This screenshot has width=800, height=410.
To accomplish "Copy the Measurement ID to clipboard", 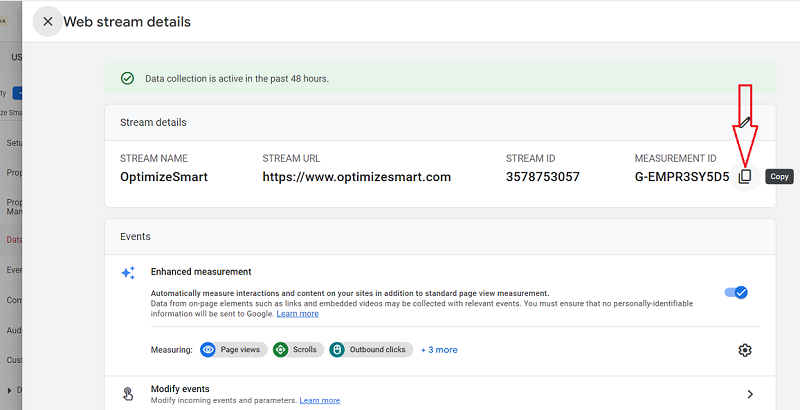I will (744, 176).
